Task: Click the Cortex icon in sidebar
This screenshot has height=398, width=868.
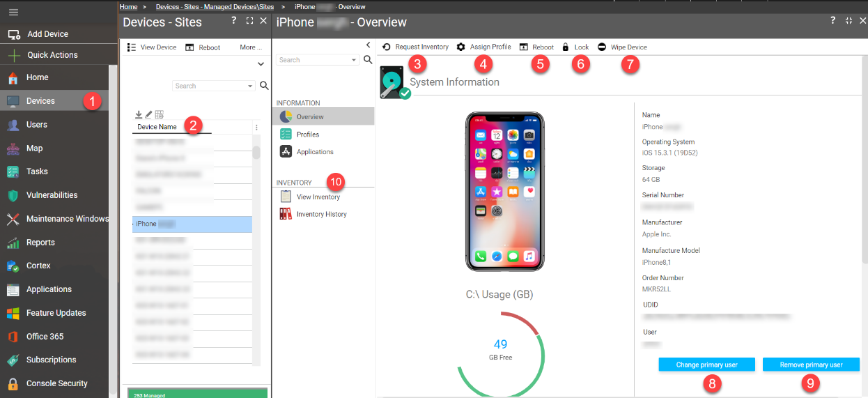Action: point(13,266)
